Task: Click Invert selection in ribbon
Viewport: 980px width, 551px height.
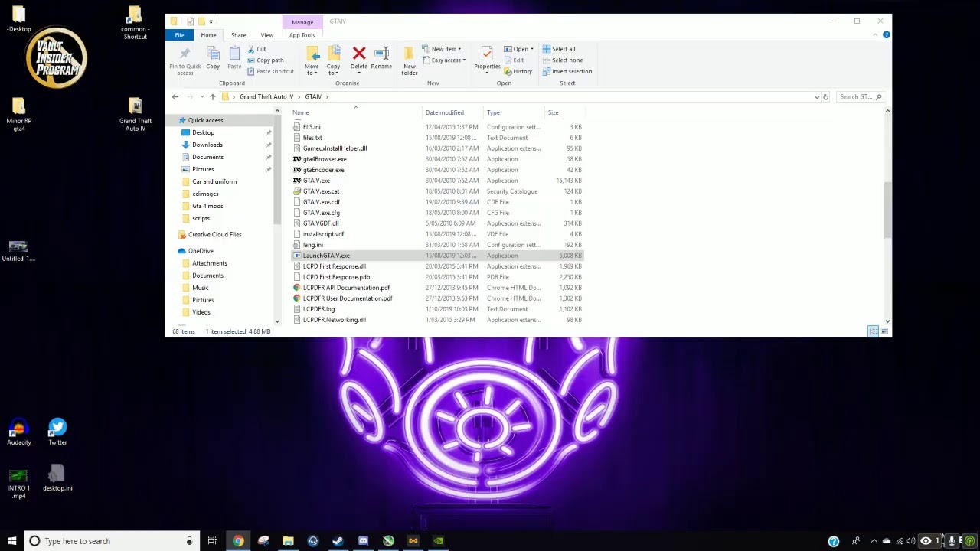Action: [x=567, y=71]
